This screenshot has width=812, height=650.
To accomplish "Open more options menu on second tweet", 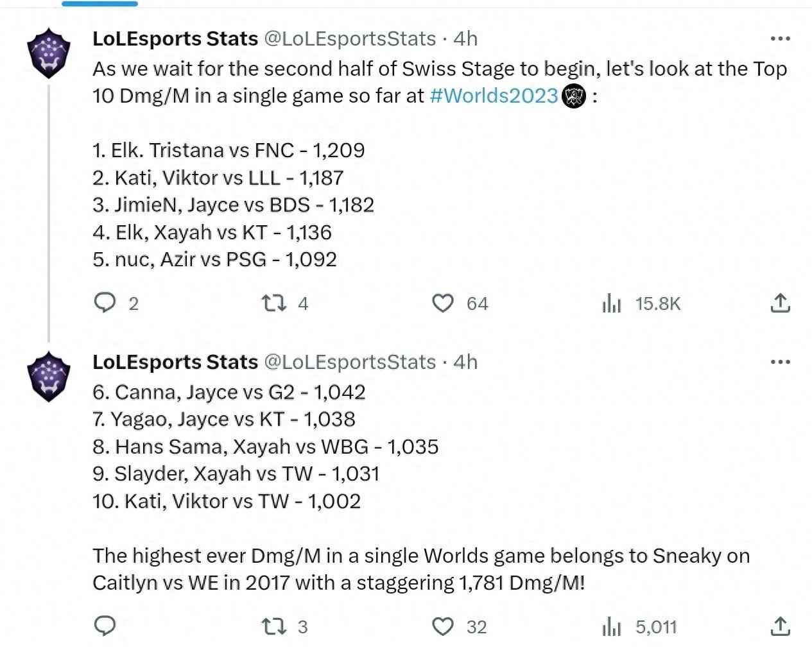I will [x=780, y=362].
